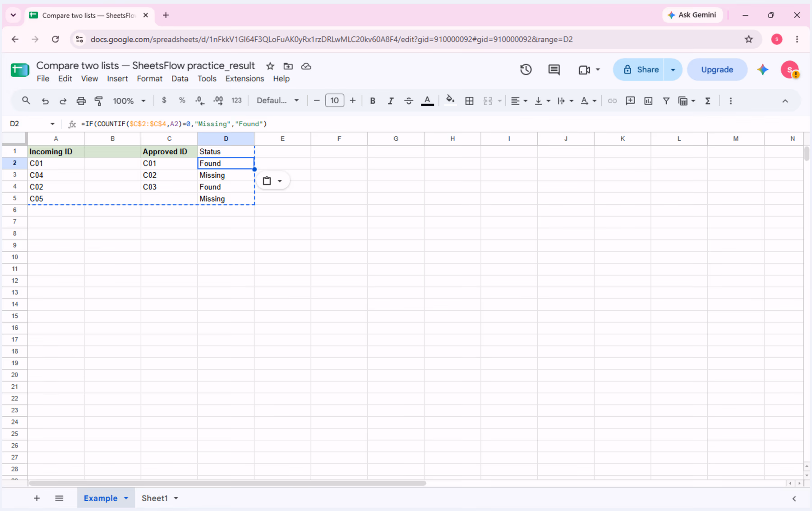This screenshot has height=511, width=812.
Task: Open the borders tool
Action: click(469, 101)
